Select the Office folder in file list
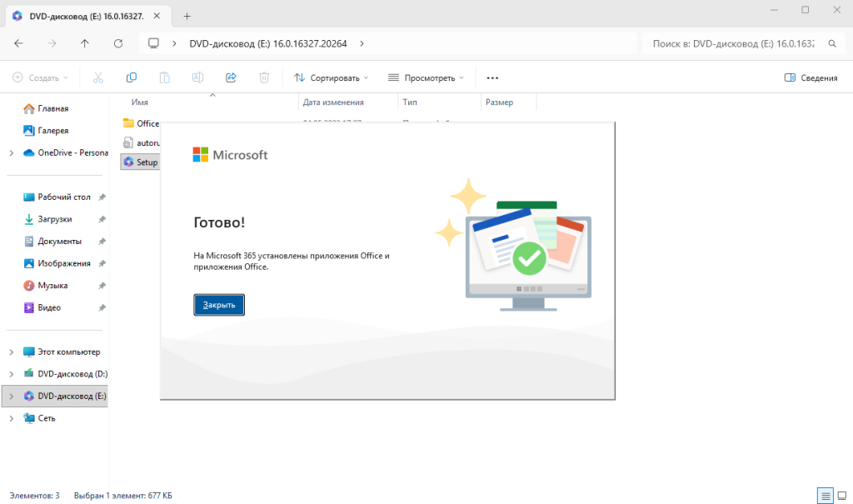Screen dimensions: 853x504 (140, 123)
